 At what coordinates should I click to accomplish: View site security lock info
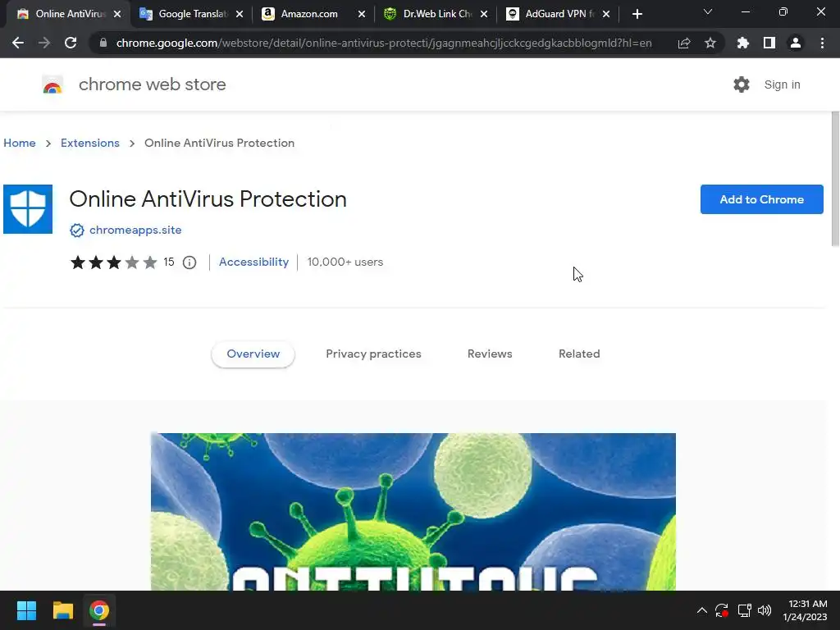tap(103, 43)
